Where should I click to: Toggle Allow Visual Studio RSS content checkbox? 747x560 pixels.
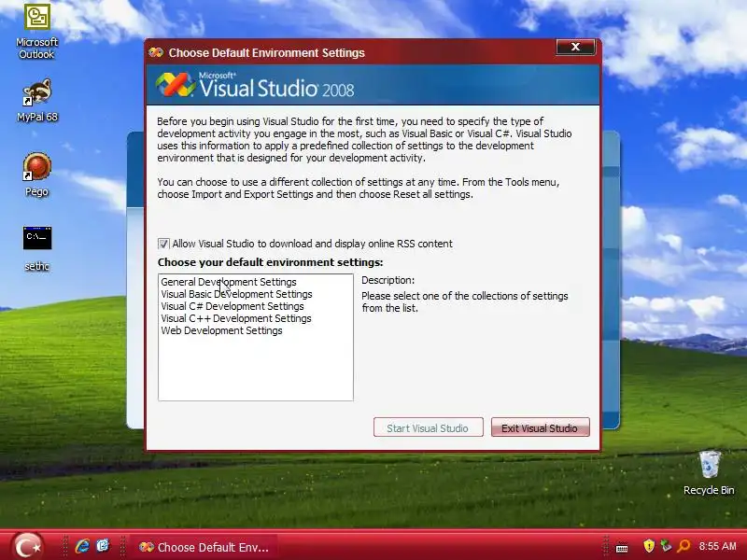(163, 244)
